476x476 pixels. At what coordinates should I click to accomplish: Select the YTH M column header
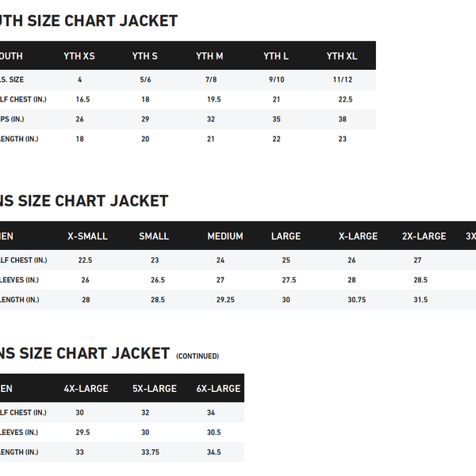point(209,56)
